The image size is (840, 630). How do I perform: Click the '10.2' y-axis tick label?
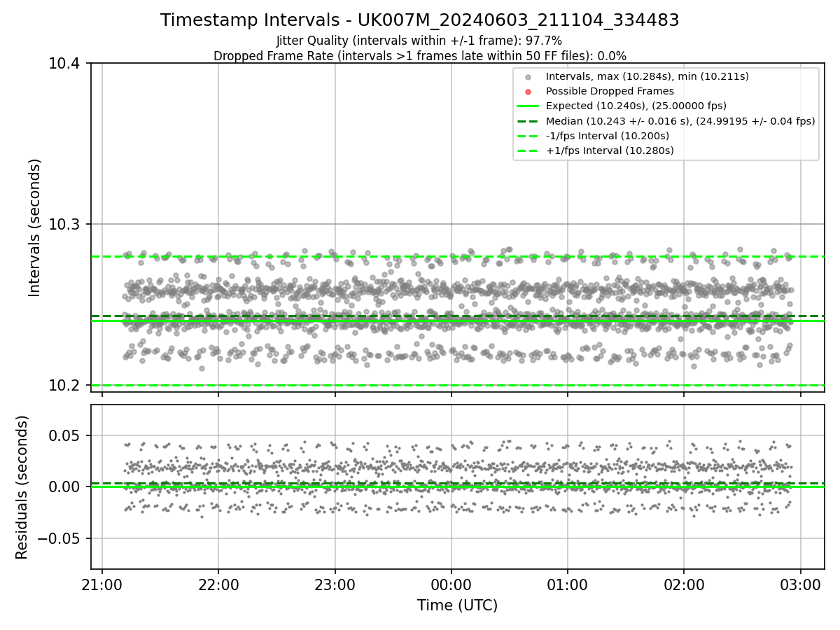point(66,386)
